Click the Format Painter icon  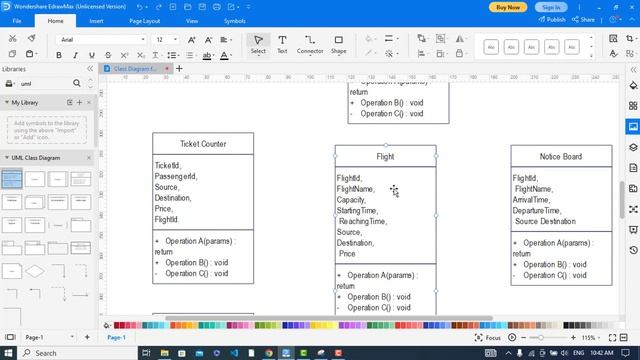31,39
